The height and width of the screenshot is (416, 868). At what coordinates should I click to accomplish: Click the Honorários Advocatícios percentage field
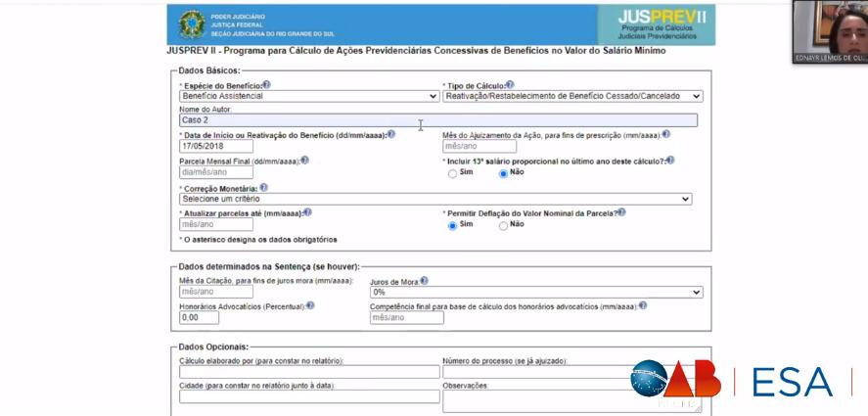coord(200,318)
